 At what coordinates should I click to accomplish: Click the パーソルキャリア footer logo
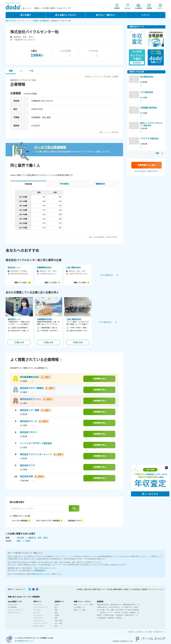point(150,639)
